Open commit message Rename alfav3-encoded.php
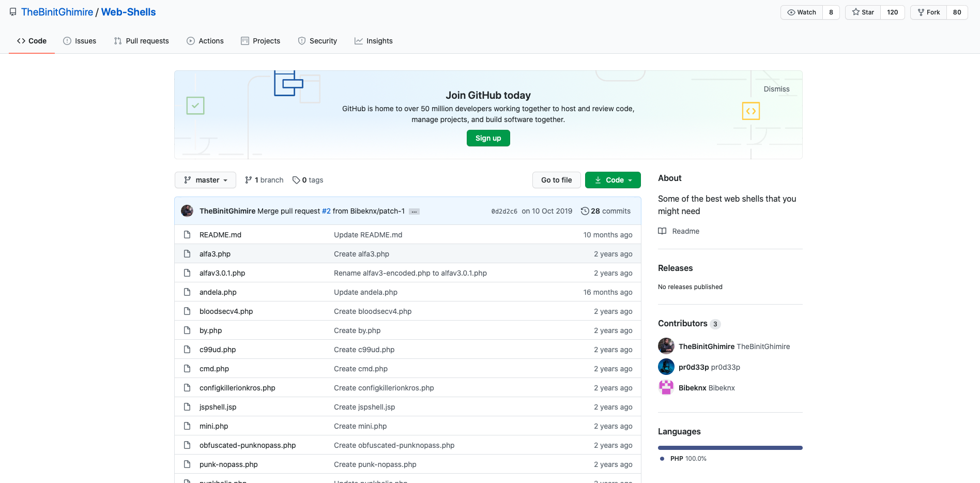Image resolution: width=980 pixels, height=483 pixels. coord(410,273)
